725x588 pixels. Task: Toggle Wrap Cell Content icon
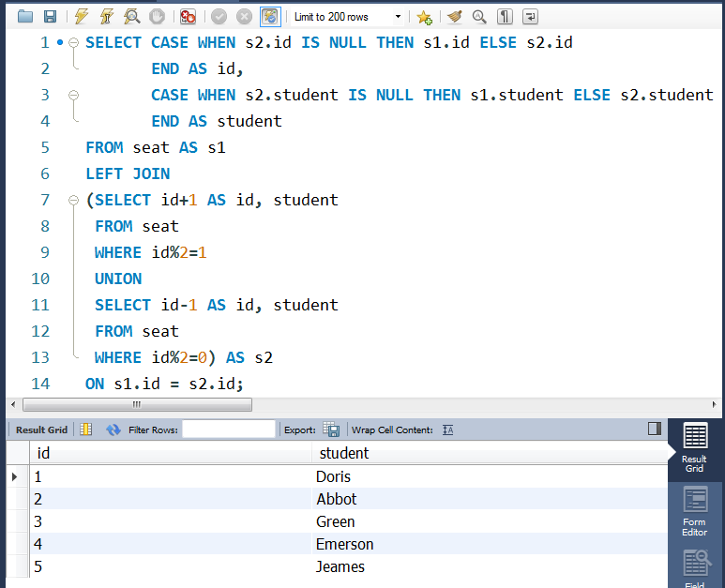click(x=447, y=430)
